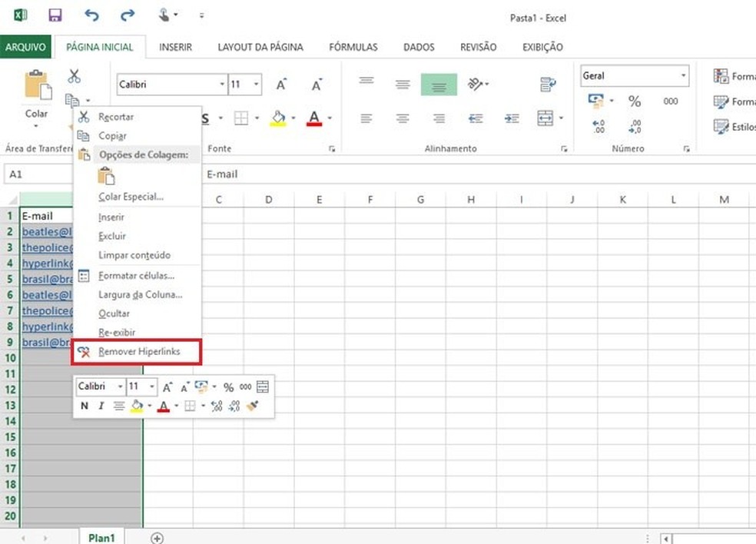Toggle bold in the mini toolbar
Viewport: 756px width, 544px height.
click(85, 406)
